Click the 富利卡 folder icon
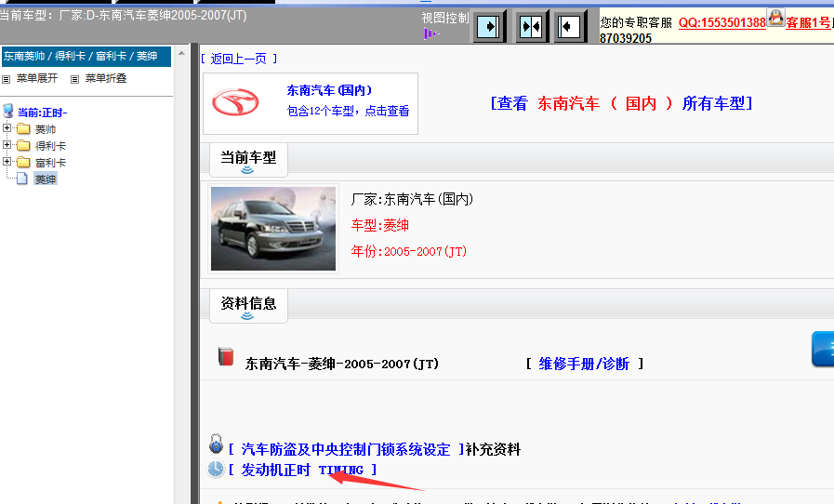Screen dimensions: 834x504 (23, 162)
